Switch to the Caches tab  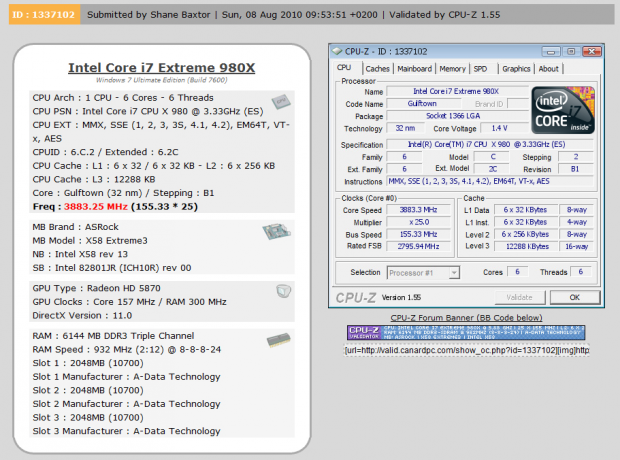coord(377,69)
